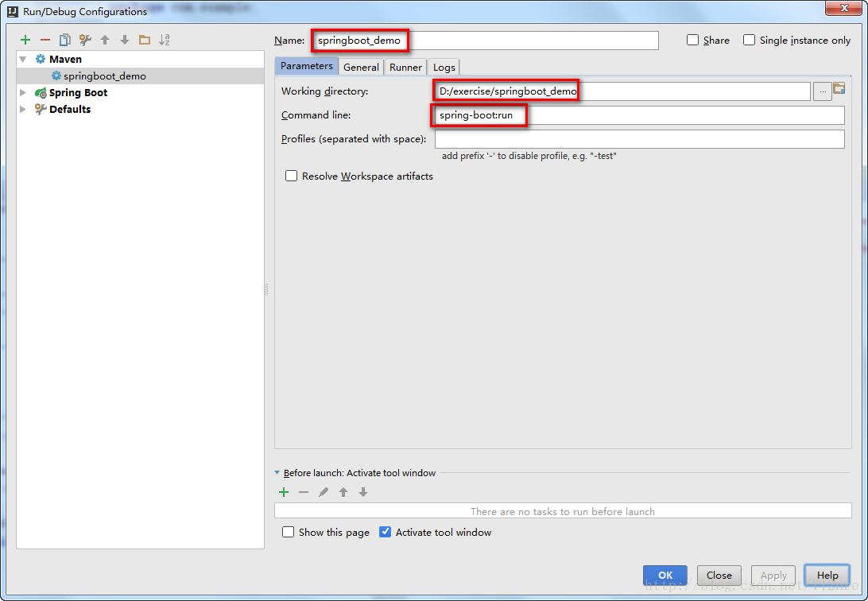Viewport: 868px width, 601px height.
Task: Move configuration up with top toolbar arrow
Action: point(105,40)
